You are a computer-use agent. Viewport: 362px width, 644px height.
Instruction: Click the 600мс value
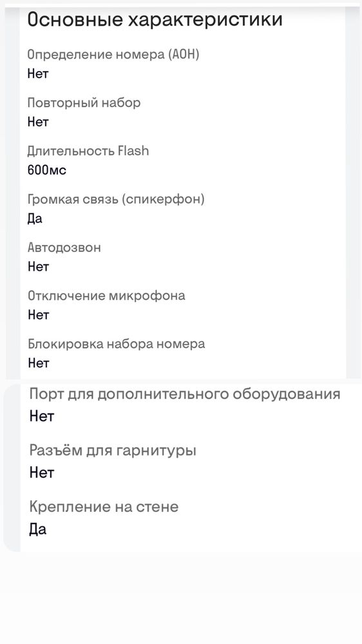pyautogui.click(x=47, y=170)
